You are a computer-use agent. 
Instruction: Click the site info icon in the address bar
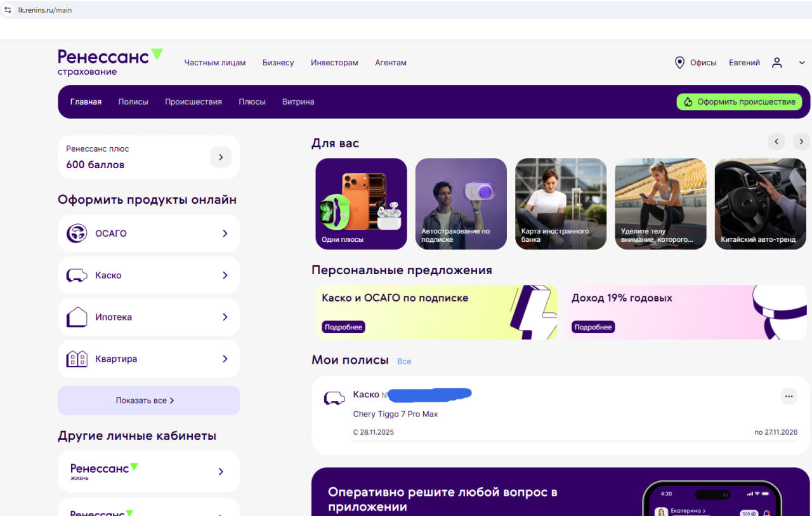[x=8, y=10]
